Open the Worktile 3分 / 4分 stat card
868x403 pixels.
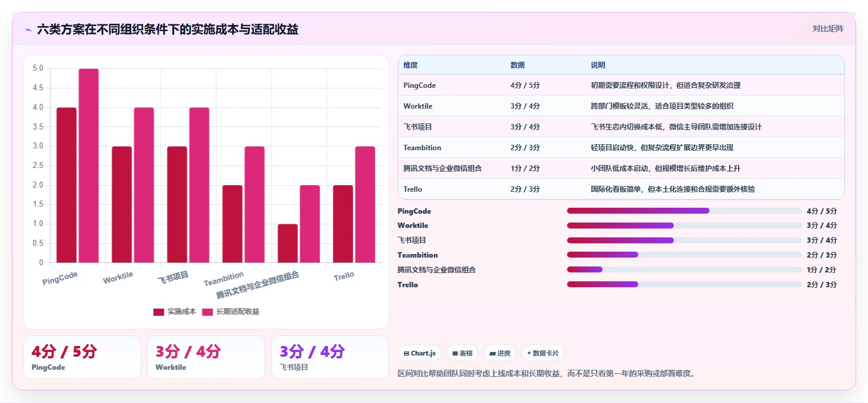(206, 357)
